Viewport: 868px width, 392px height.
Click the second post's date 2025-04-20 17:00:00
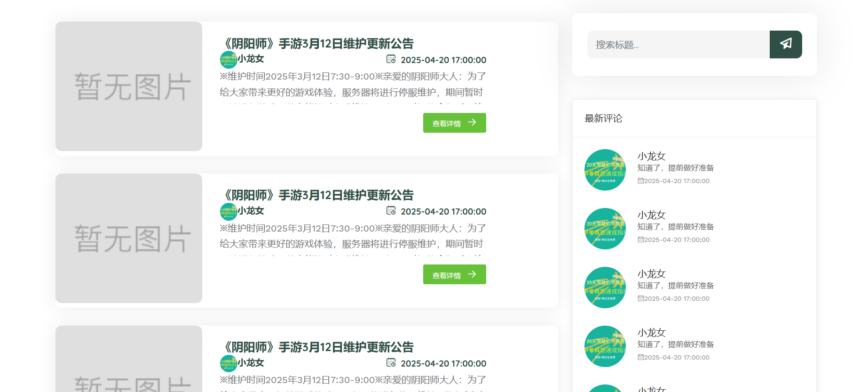click(x=443, y=211)
